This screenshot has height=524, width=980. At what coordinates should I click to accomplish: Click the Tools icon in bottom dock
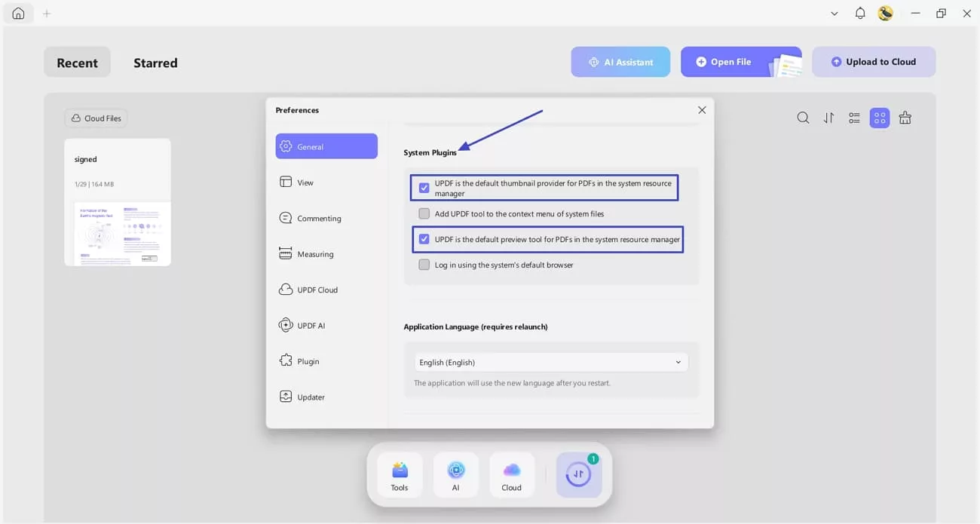400,475
